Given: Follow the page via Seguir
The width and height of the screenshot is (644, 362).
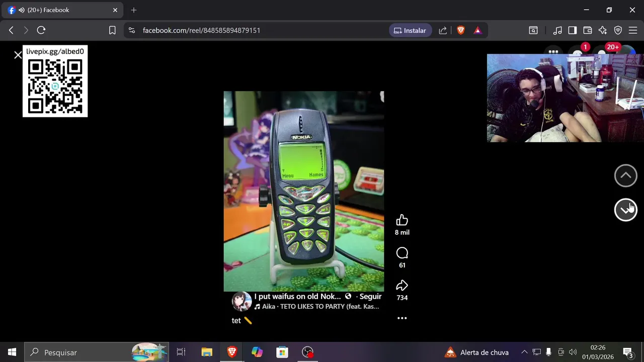Looking at the screenshot, I should point(370,297).
